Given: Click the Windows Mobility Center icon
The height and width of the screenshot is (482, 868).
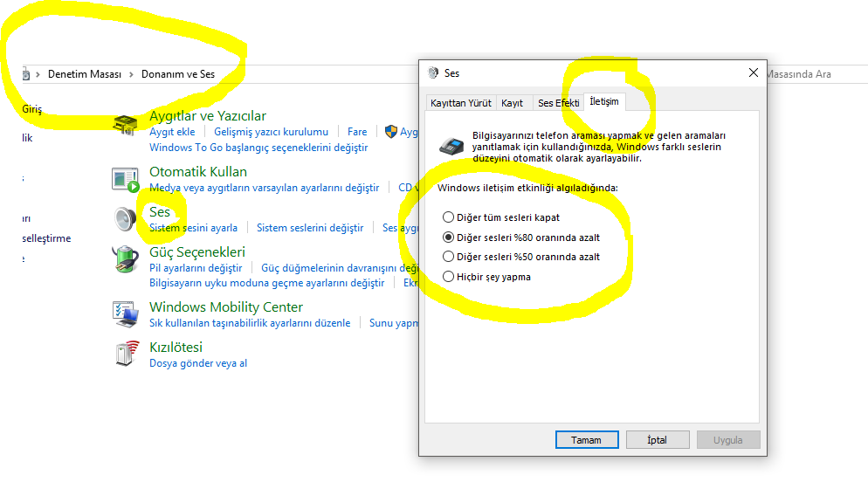Looking at the screenshot, I should pyautogui.click(x=125, y=313).
